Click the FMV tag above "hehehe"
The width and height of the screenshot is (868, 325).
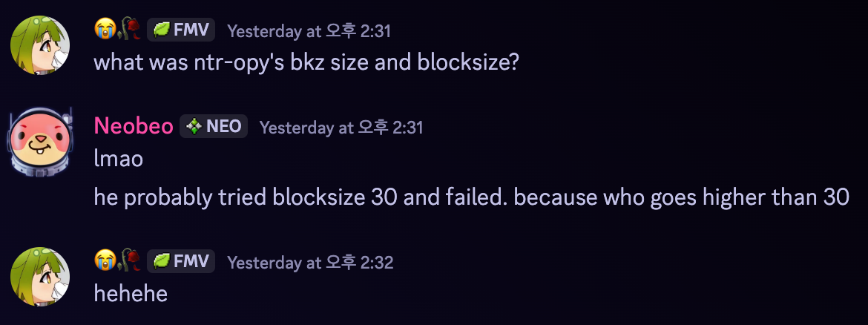point(181,261)
